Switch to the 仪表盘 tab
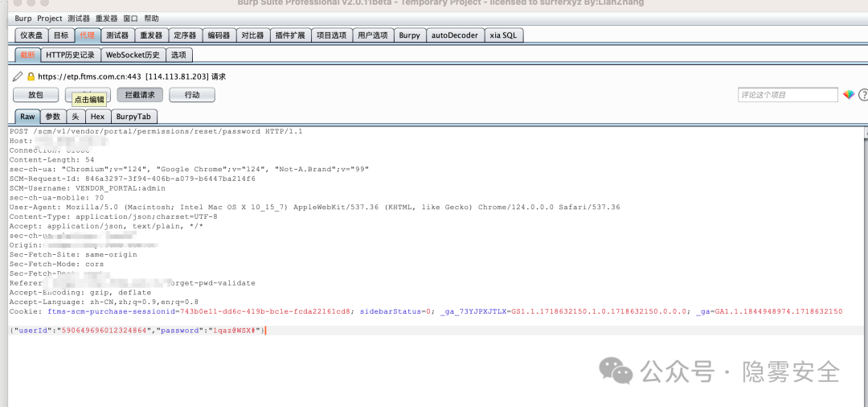 [x=31, y=35]
